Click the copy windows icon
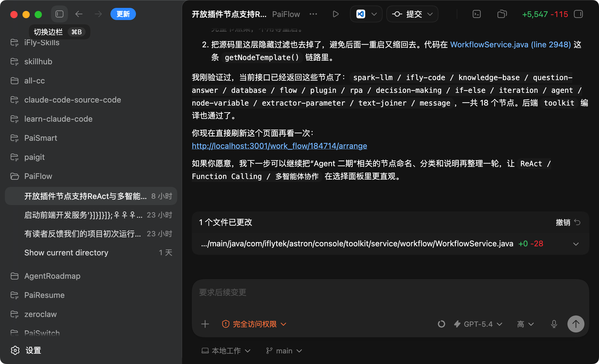 [502, 14]
